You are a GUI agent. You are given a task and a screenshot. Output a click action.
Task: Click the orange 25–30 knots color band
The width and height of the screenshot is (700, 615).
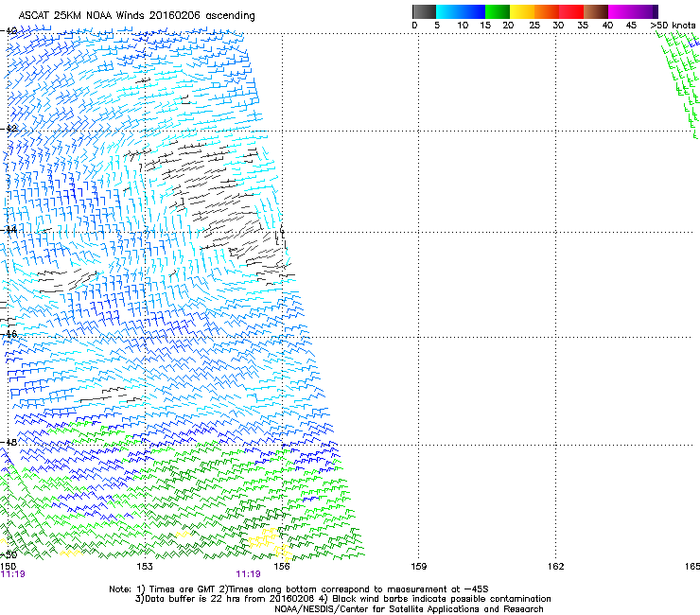coord(547,11)
